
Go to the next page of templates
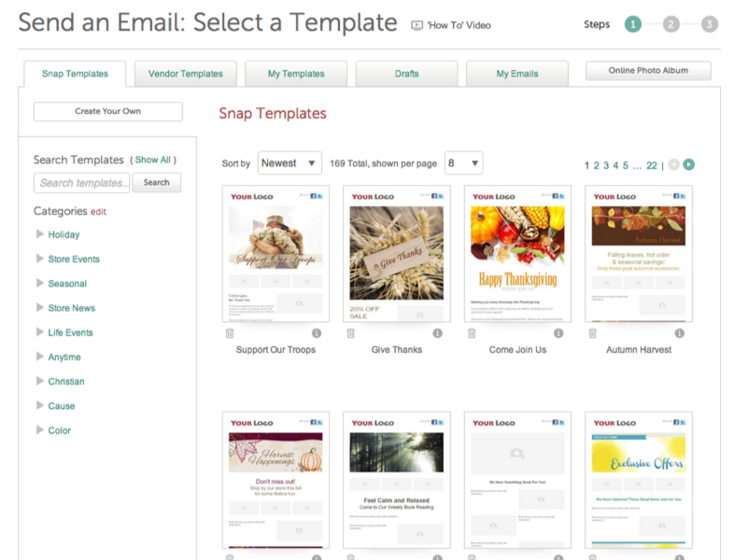pos(688,165)
